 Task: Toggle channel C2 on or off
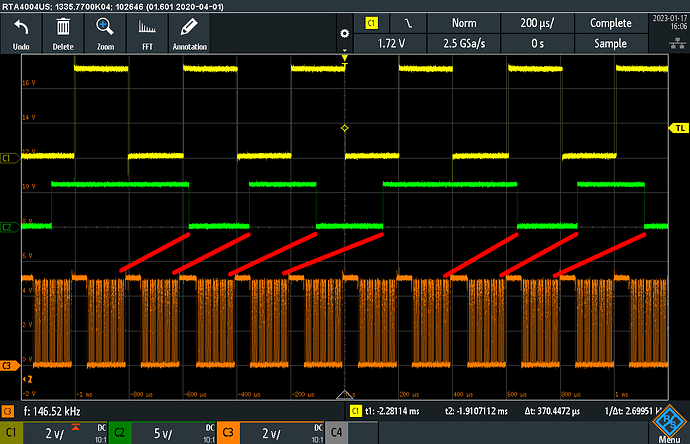(118, 431)
